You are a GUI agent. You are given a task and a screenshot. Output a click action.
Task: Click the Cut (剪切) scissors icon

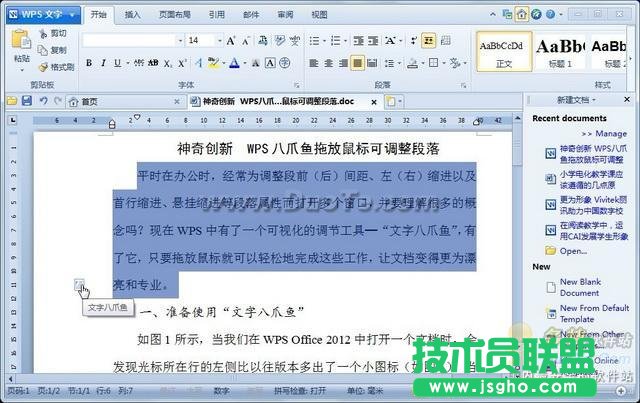point(43,33)
